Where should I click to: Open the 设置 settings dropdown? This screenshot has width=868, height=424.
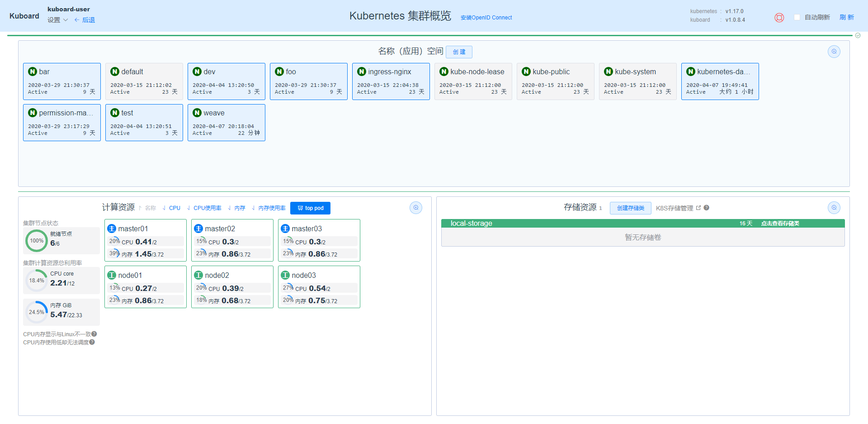pos(57,20)
